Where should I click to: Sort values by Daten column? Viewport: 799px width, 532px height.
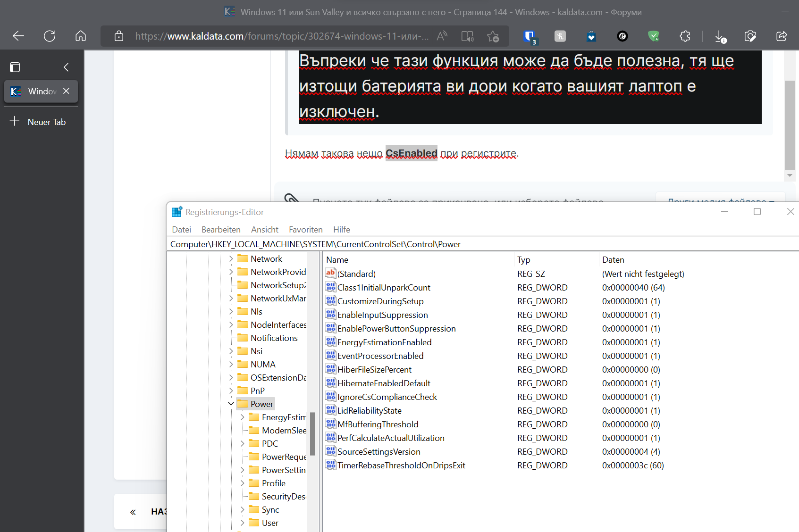[699, 260]
